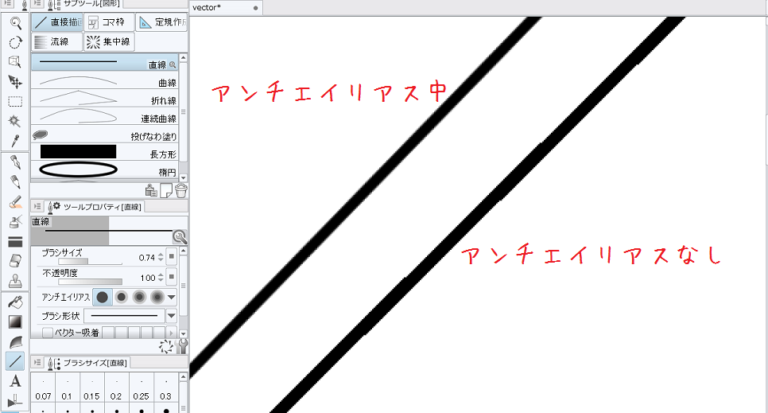Select the Gradient tool

(15, 321)
